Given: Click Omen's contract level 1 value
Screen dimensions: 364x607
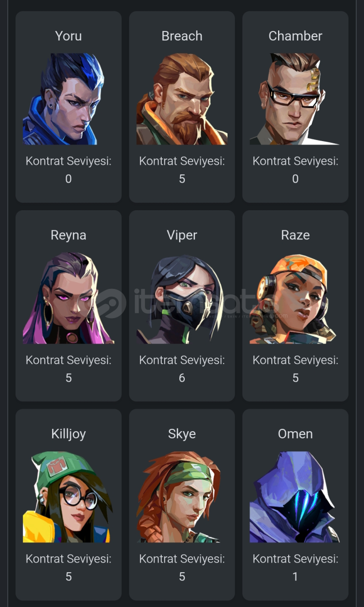Looking at the screenshot, I should (x=295, y=577).
